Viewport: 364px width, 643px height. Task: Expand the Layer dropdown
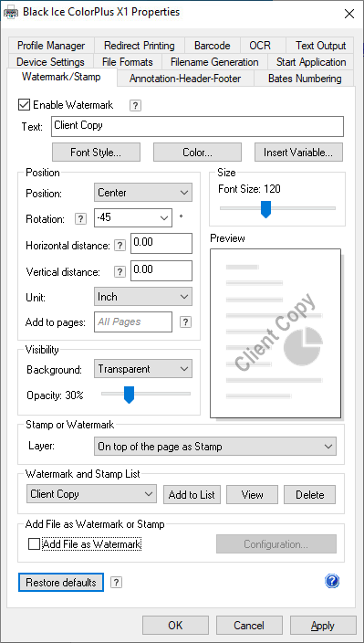(x=215, y=447)
